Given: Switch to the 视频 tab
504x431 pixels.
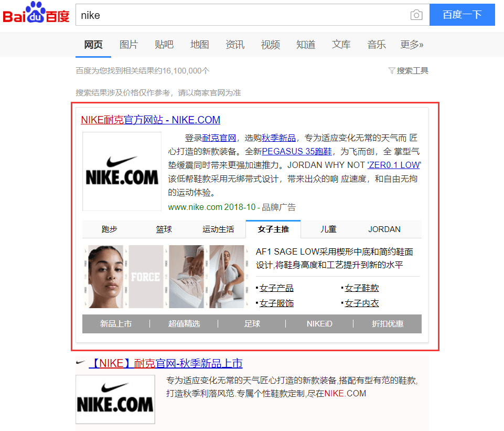Looking at the screenshot, I should pos(270,45).
